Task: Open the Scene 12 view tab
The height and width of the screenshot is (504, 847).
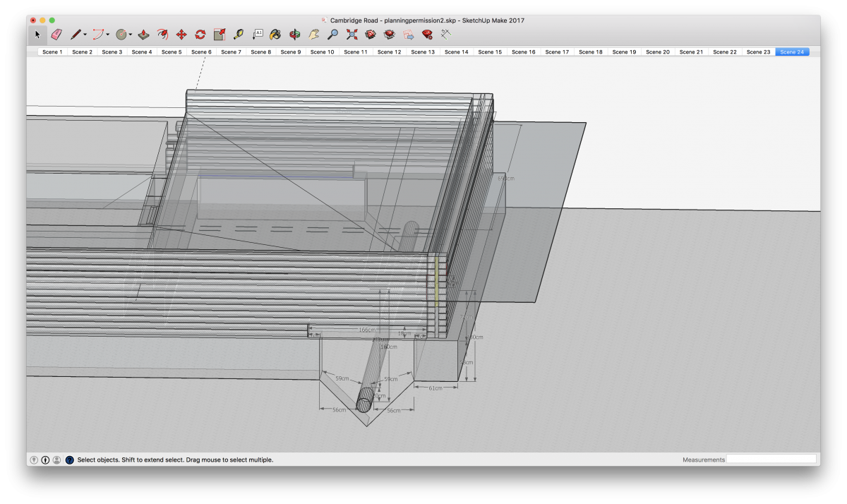Action: pyautogui.click(x=389, y=51)
